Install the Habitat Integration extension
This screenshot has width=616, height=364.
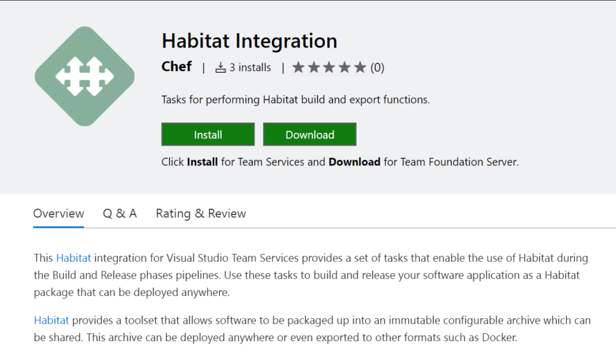tap(208, 134)
